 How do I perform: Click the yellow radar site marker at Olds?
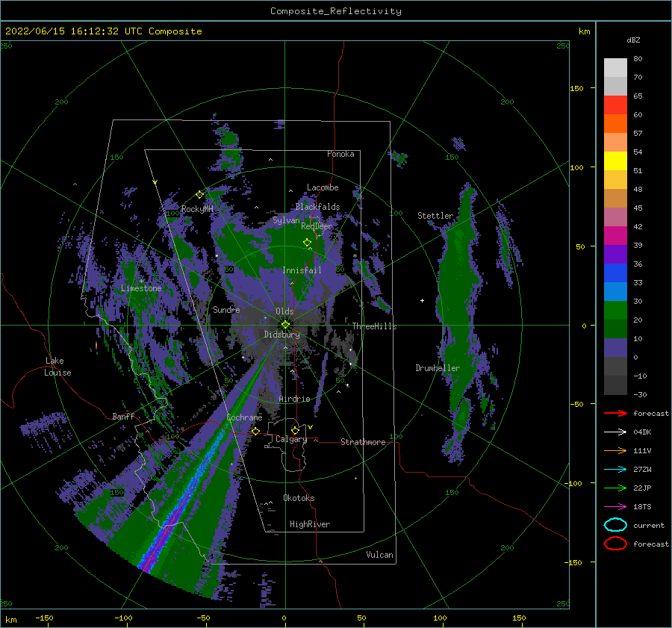[285, 325]
